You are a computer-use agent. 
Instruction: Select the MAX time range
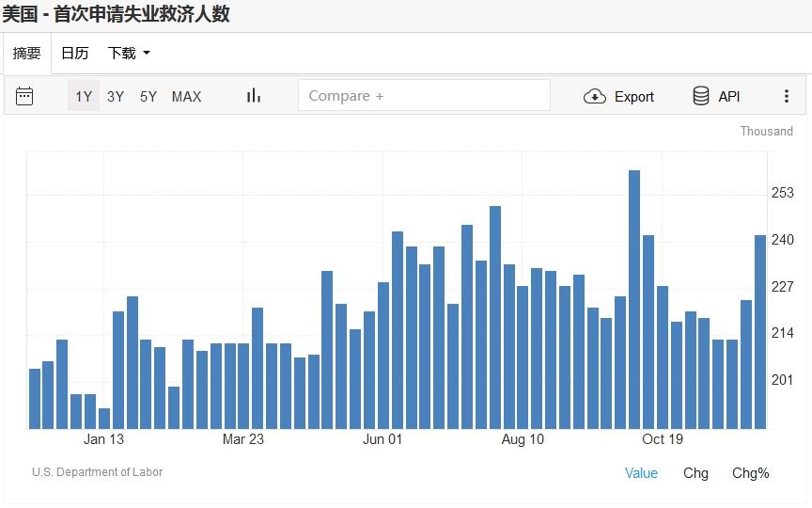pos(186,96)
